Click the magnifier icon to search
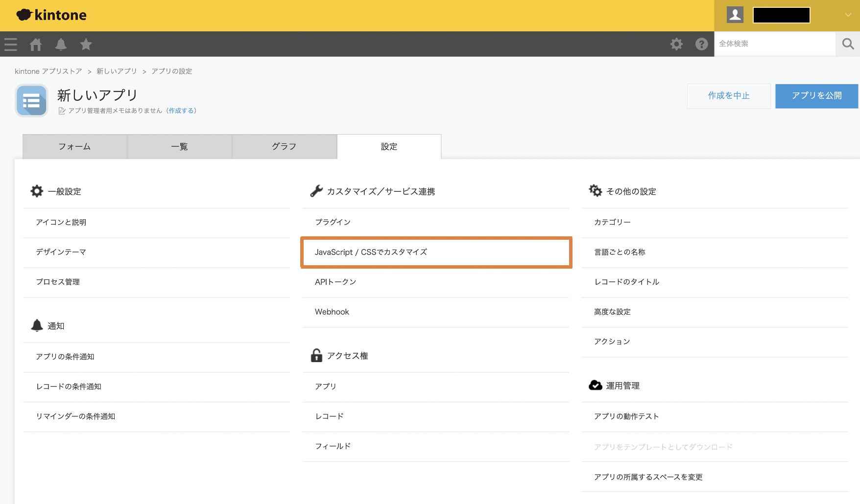The width and height of the screenshot is (860, 504). click(x=847, y=44)
